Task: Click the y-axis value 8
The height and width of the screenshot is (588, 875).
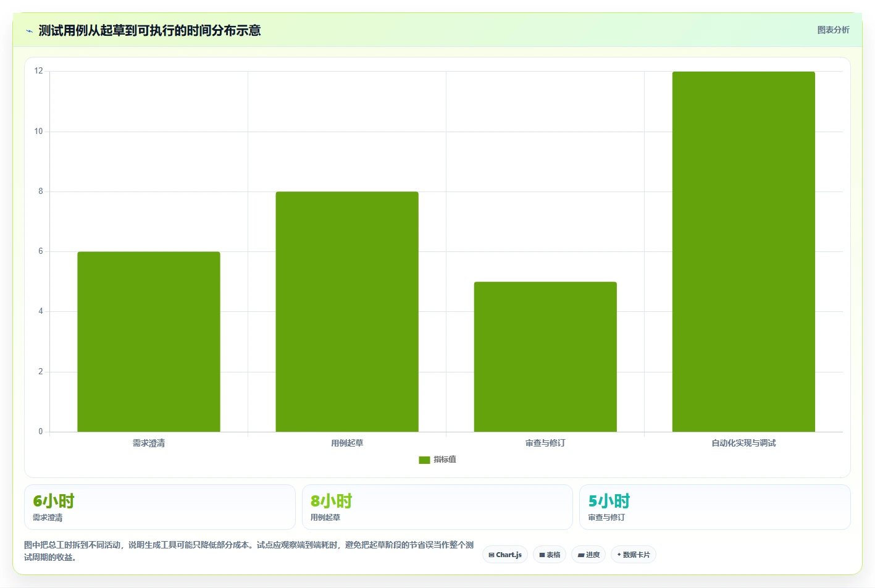Action: click(x=41, y=191)
